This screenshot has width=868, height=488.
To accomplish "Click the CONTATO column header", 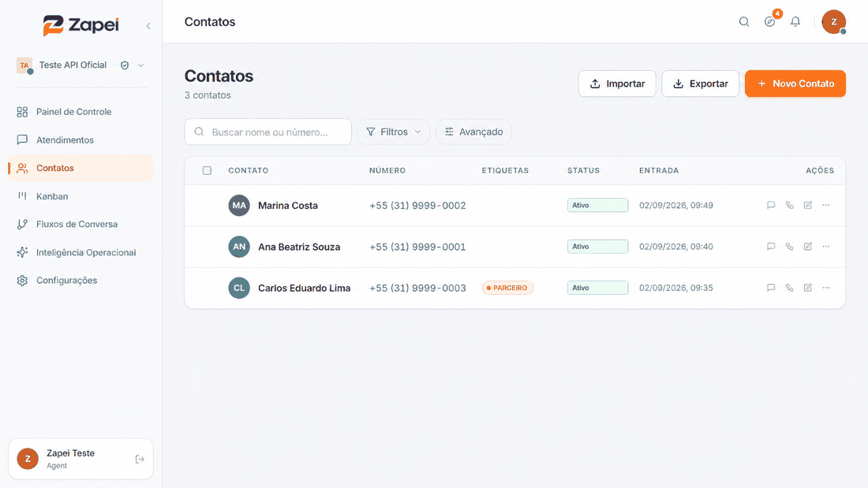I will (x=248, y=170).
